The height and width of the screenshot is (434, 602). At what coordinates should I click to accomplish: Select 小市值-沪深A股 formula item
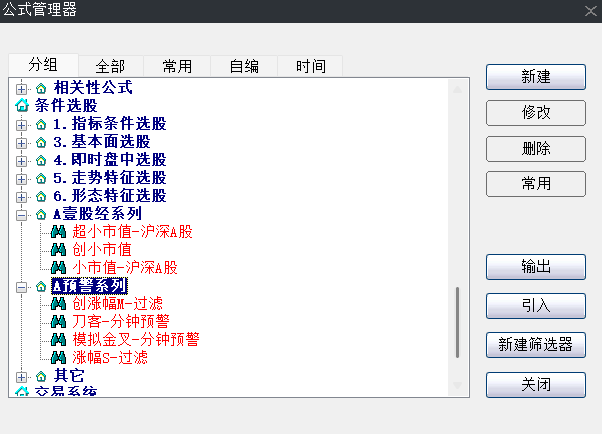pyautogui.click(x=124, y=268)
